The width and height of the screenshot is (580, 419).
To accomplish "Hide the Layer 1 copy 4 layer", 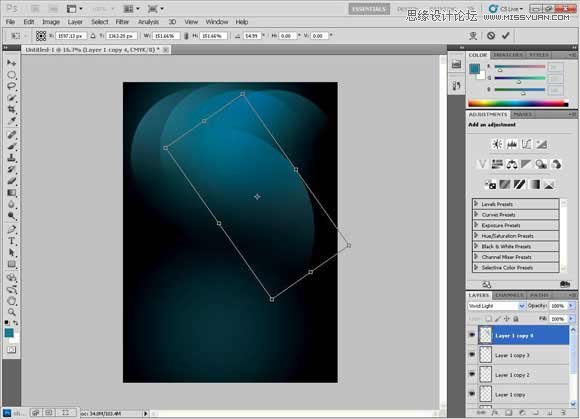I will (x=472, y=335).
